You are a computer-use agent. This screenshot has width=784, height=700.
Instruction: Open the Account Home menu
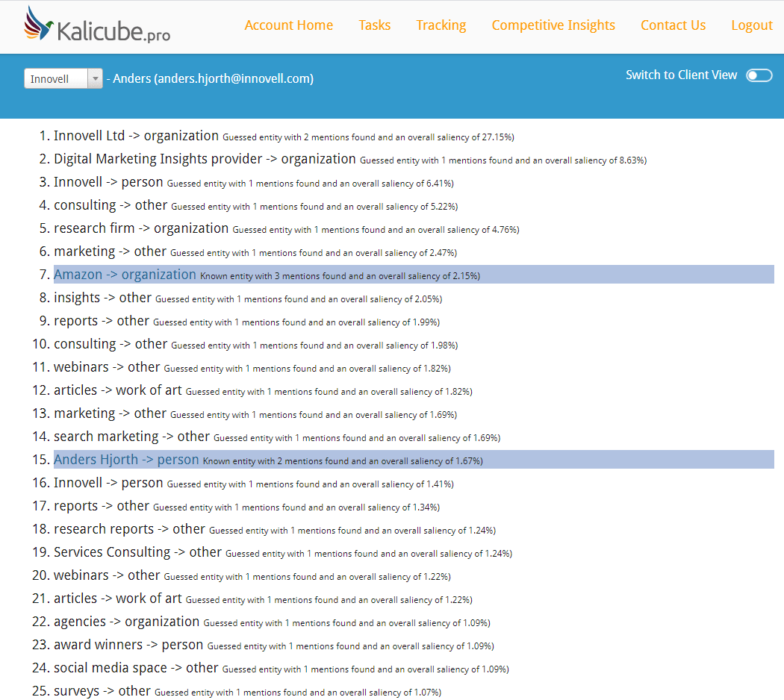pyautogui.click(x=288, y=25)
